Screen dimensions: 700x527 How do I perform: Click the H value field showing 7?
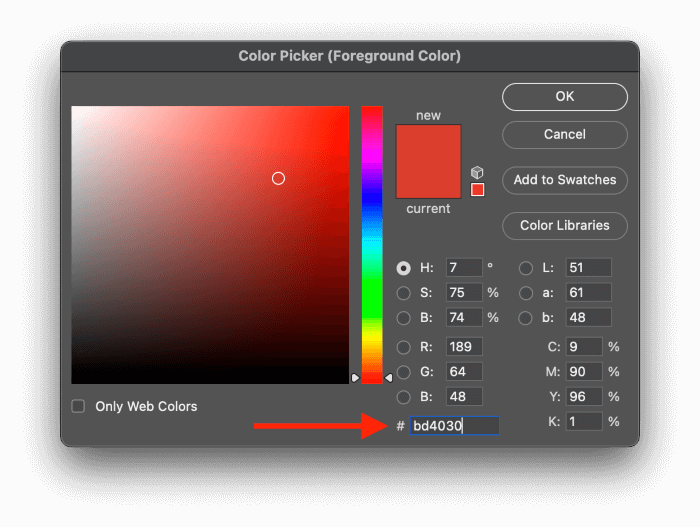464,268
